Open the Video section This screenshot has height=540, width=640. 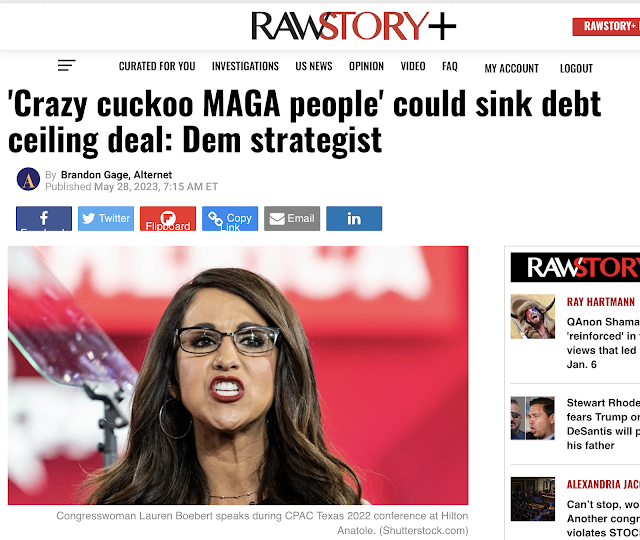click(x=413, y=66)
